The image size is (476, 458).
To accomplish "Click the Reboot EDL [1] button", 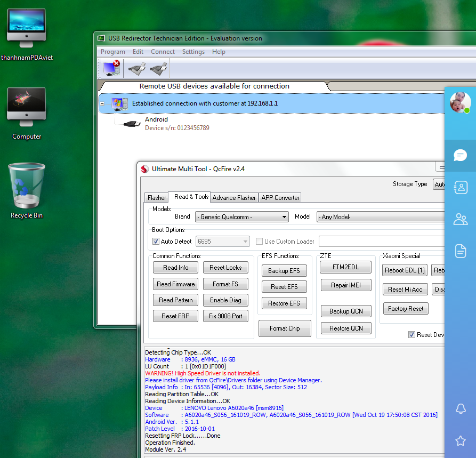I will [405, 270].
